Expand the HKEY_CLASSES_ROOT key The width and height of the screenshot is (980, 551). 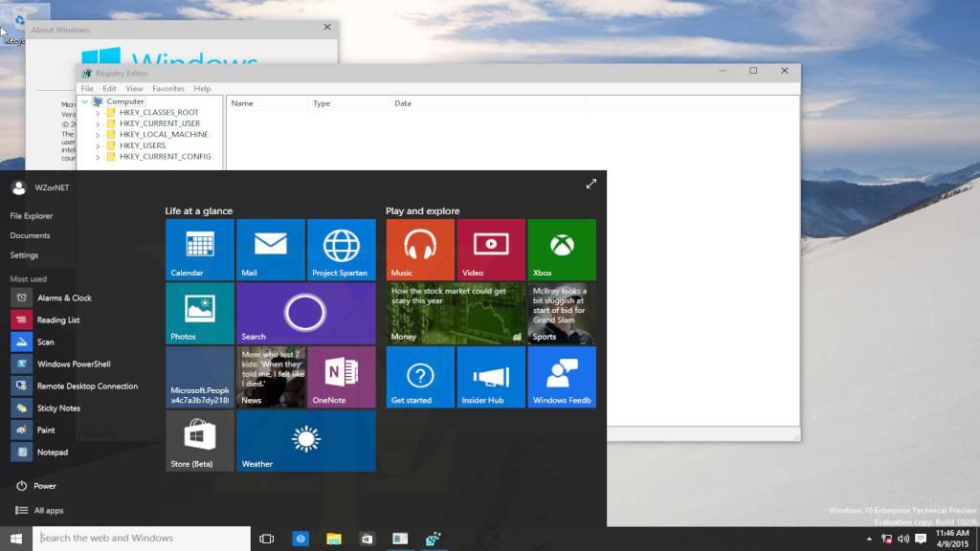point(98,112)
